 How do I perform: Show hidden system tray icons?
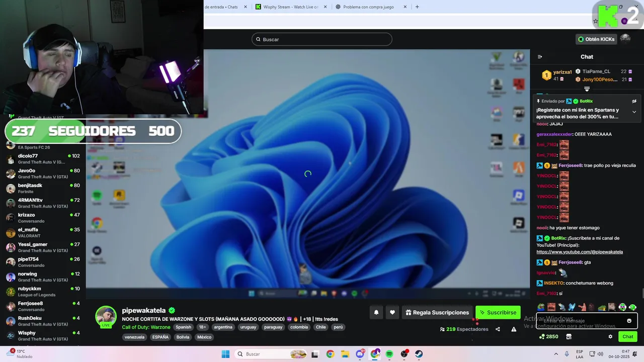[556, 354]
